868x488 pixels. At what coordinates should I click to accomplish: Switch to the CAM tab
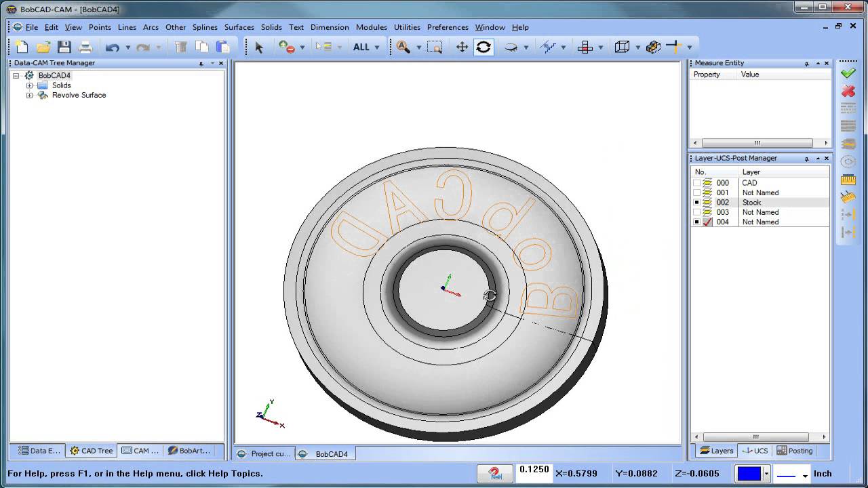point(140,451)
